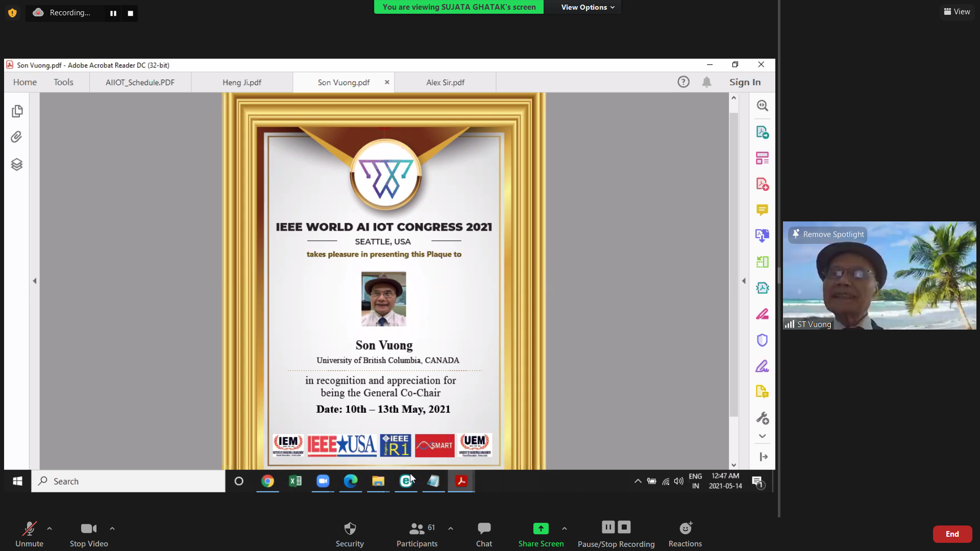Go to Acrobat Home tab

tap(25, 82)
